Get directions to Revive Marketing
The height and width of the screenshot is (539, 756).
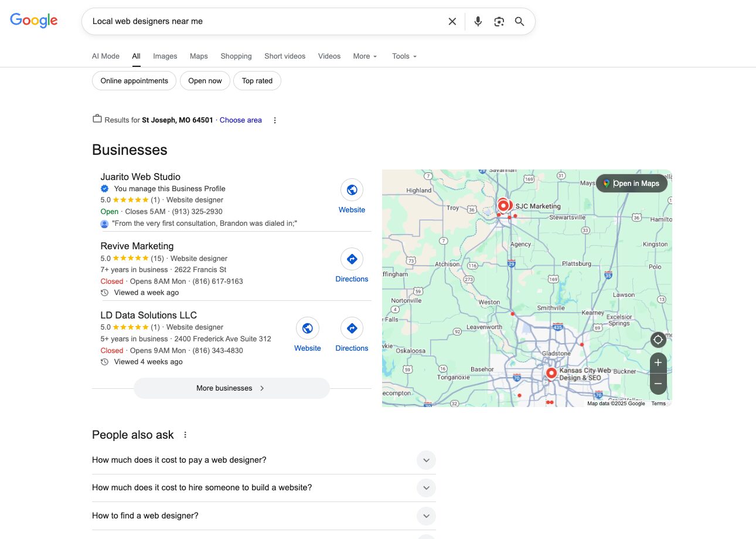(352, 259)
